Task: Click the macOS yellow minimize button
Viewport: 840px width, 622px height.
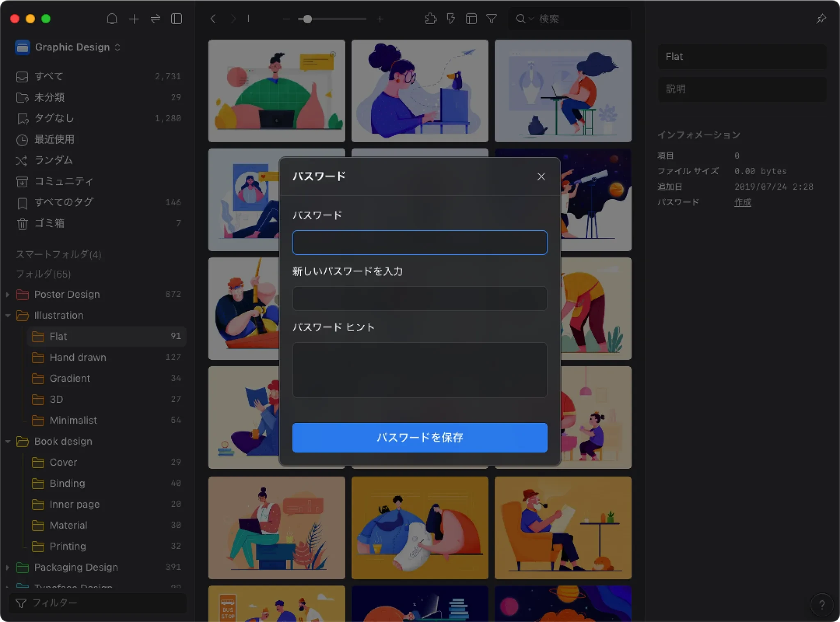Action: tap(30, 19)
